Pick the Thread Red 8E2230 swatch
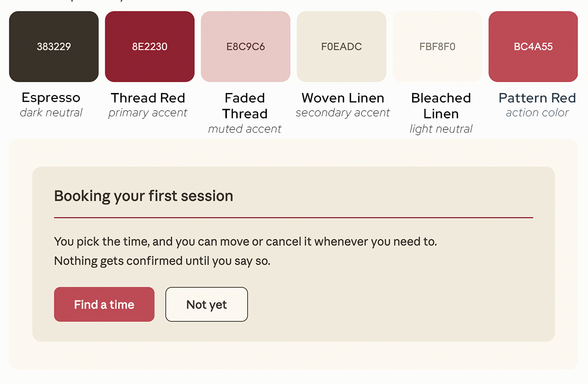The width and height of the screenshot is (588, 384). (x=150, y=47)
